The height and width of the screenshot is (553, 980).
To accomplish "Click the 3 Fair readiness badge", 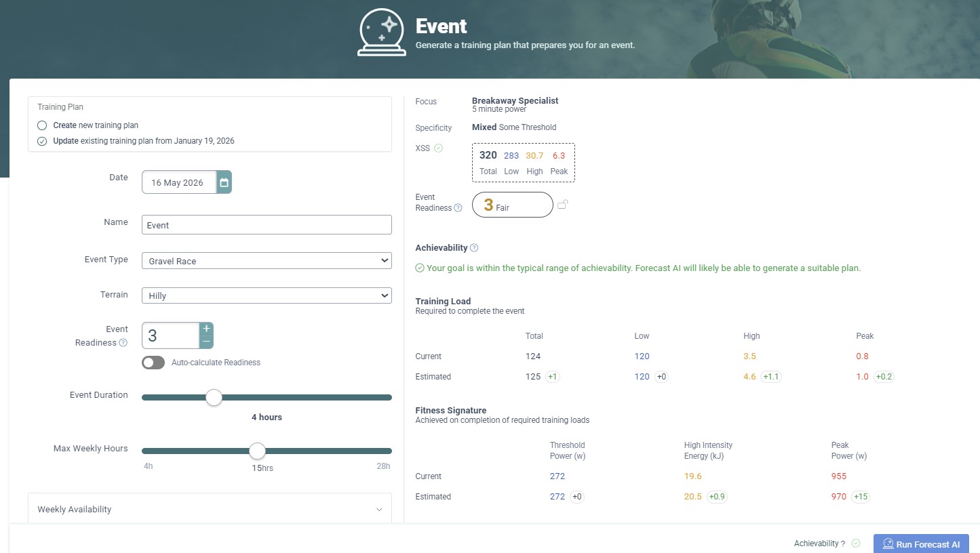I will click(x=512, y=205).
